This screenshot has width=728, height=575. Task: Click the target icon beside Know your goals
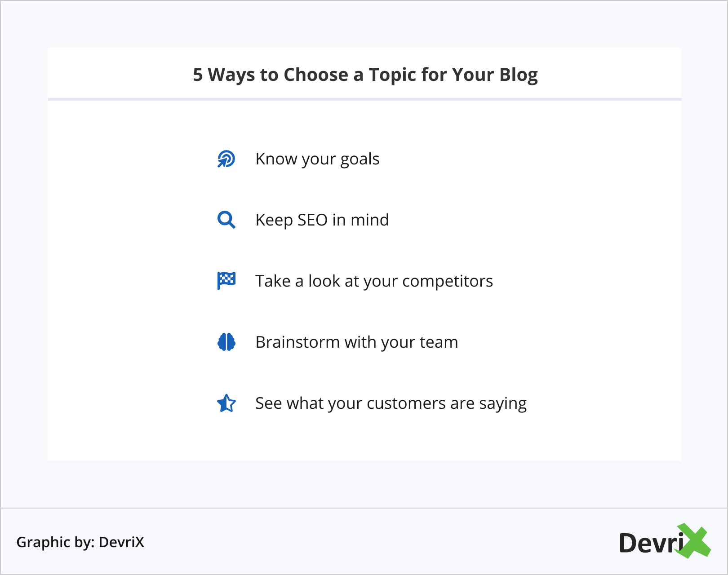click(x=226, y=159)
